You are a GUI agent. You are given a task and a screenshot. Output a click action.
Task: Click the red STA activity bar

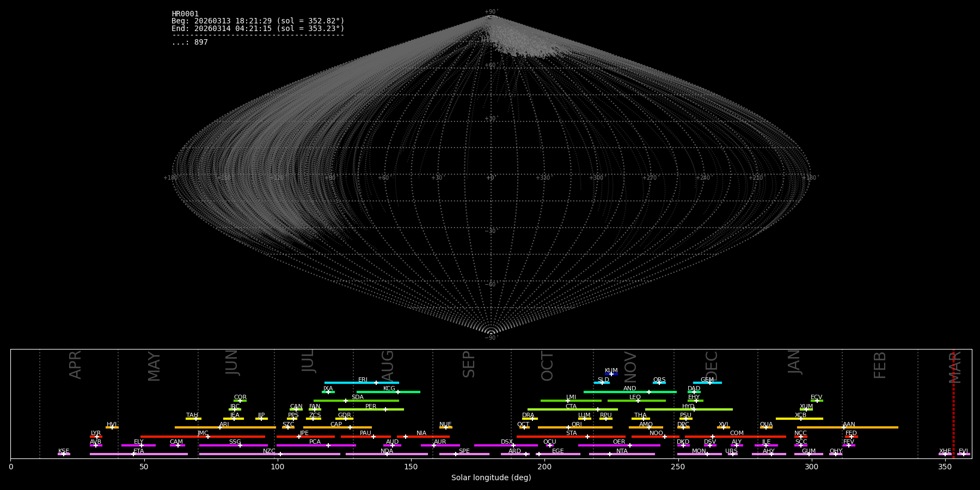click(x=571, y=437)
